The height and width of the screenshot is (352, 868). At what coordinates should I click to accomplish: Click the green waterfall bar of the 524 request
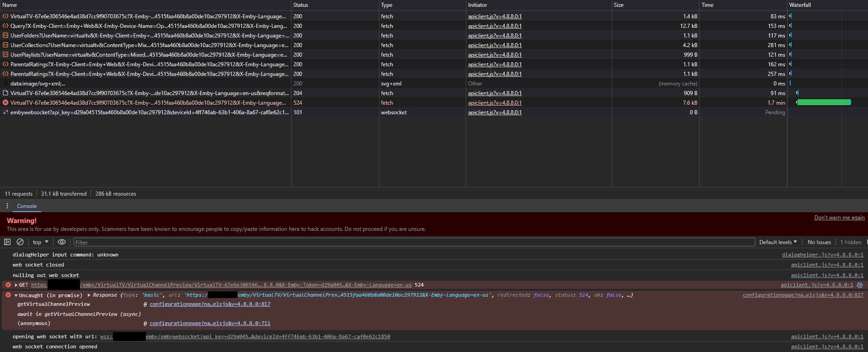(x=823, y=103)
